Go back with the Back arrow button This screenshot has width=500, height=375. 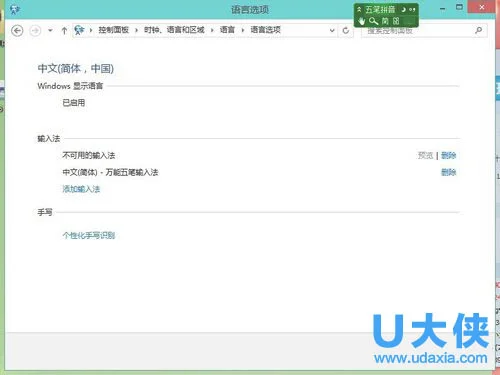pos(17,31)
